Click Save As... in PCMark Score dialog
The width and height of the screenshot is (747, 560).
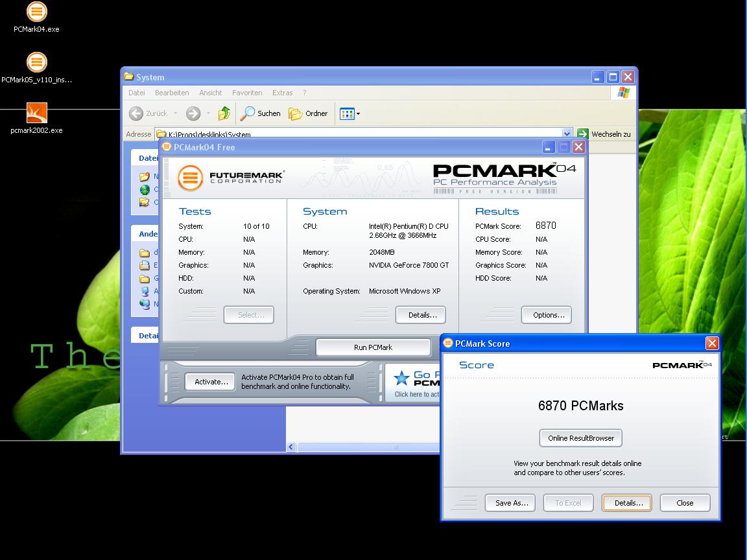pos(510,503)
